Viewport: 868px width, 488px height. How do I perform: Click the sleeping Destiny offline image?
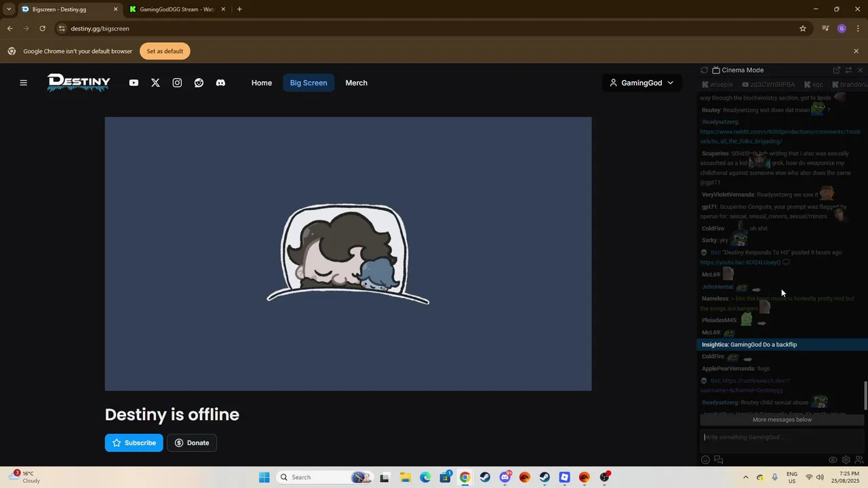coord(348,253)
